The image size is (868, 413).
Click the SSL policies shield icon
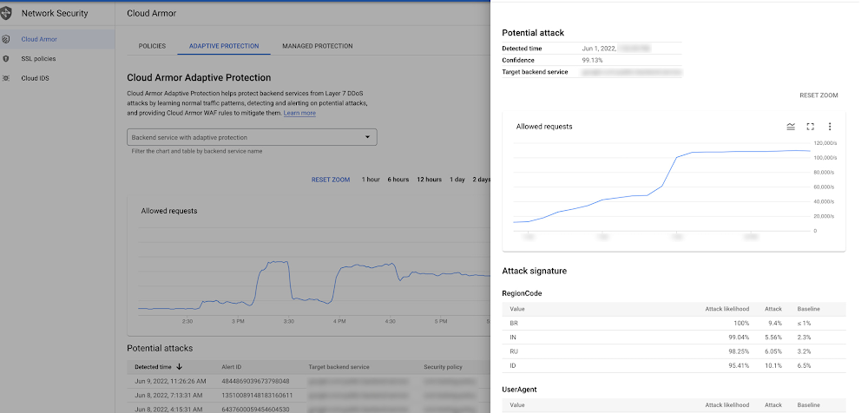pyautogui.click(x=6, y=59)
